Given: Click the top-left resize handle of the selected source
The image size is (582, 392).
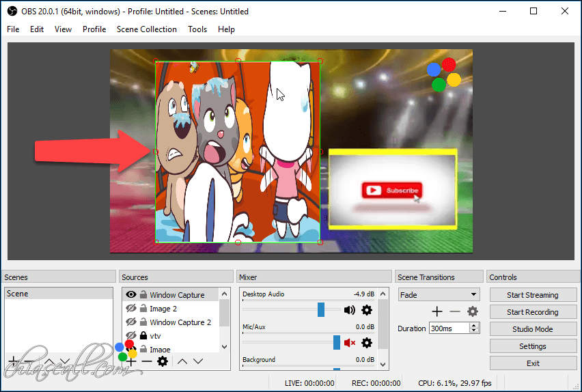Looking at the screenshot, I should [x=156, y=61].
